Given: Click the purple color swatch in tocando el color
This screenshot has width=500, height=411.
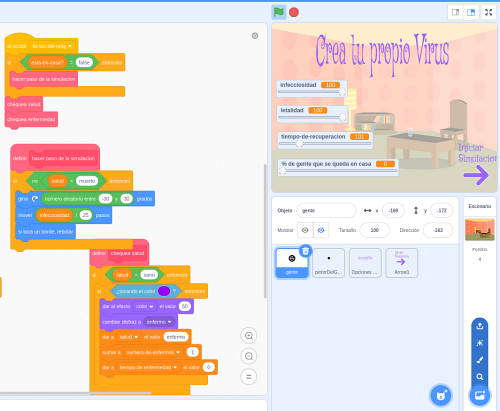Looking at the screenshot, I should click(164, 291).
